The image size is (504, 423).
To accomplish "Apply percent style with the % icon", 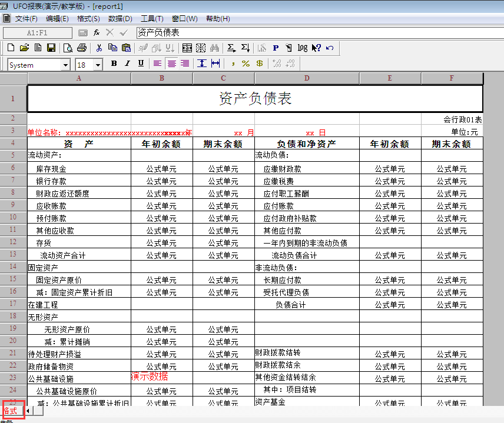I will pyautogui.click(x=246, y=64).
